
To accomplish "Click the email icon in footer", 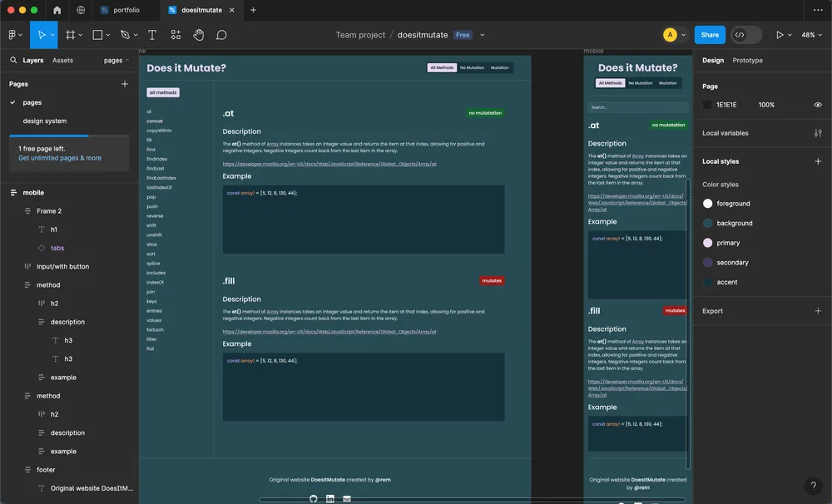I will 347,499.
